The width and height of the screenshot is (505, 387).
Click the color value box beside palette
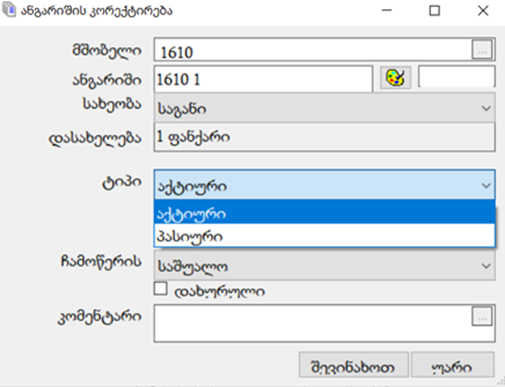[x=457, y=77]
